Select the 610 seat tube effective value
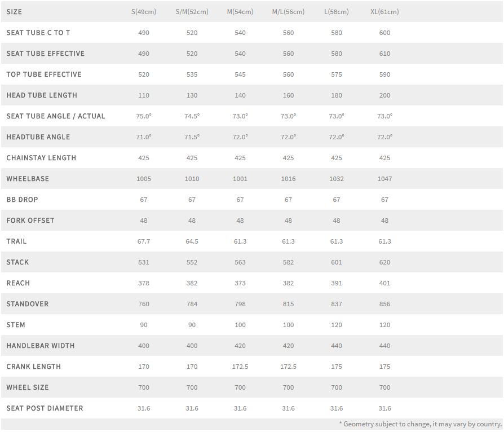This screenshot has width=504, height=432. 384,54
